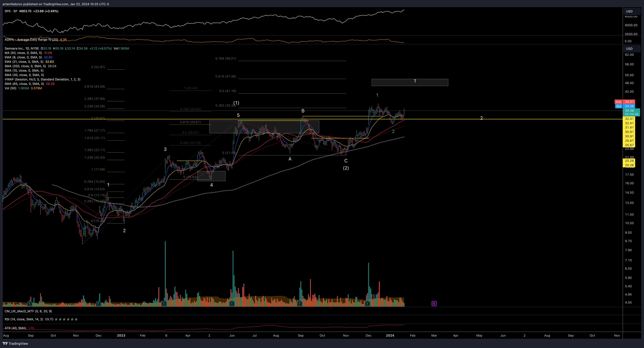Image resolution: width=644 pixels, height=348 pixels.
Task: Select the EMA (8, close) legend line
Action: tap(28, 57)
